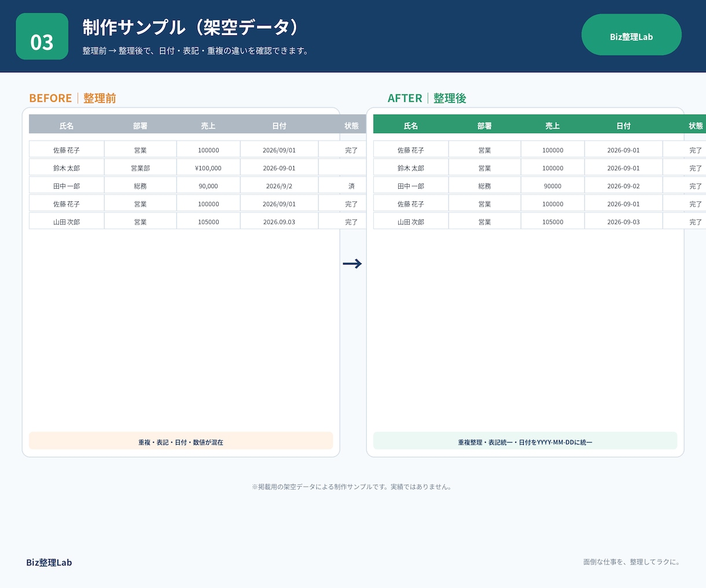The image size is (706, 588).
Task: Click 100000 in the After table's 鈴木 row
Action: pos(553,168)
